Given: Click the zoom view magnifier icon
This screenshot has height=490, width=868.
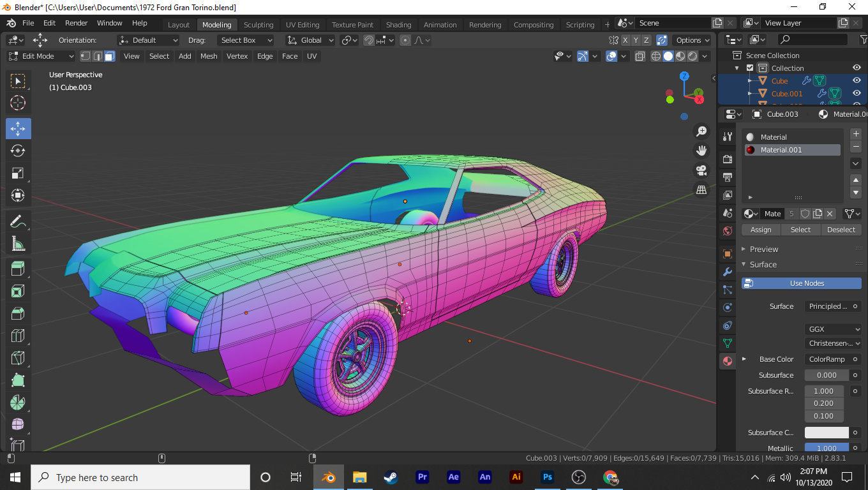Looking at the screenshot, I should 701,131.
